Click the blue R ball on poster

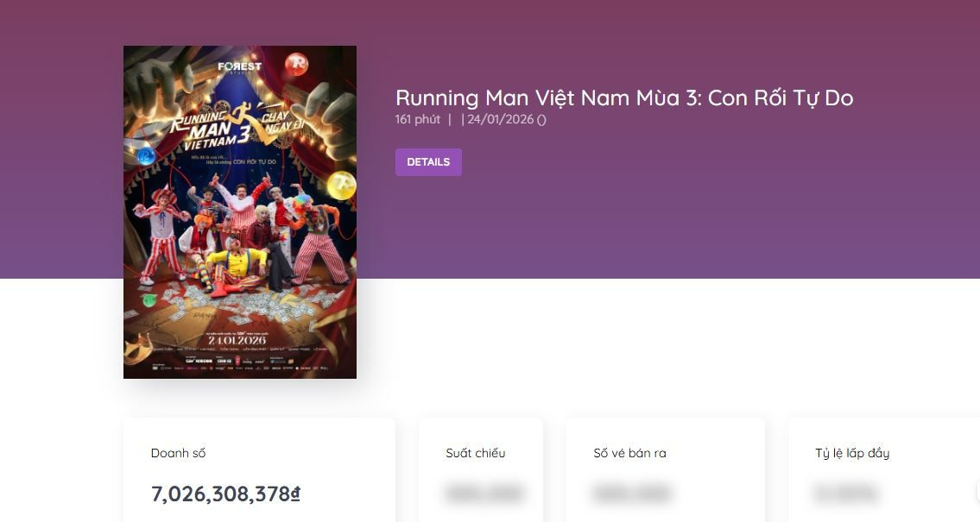click(147, 155)
